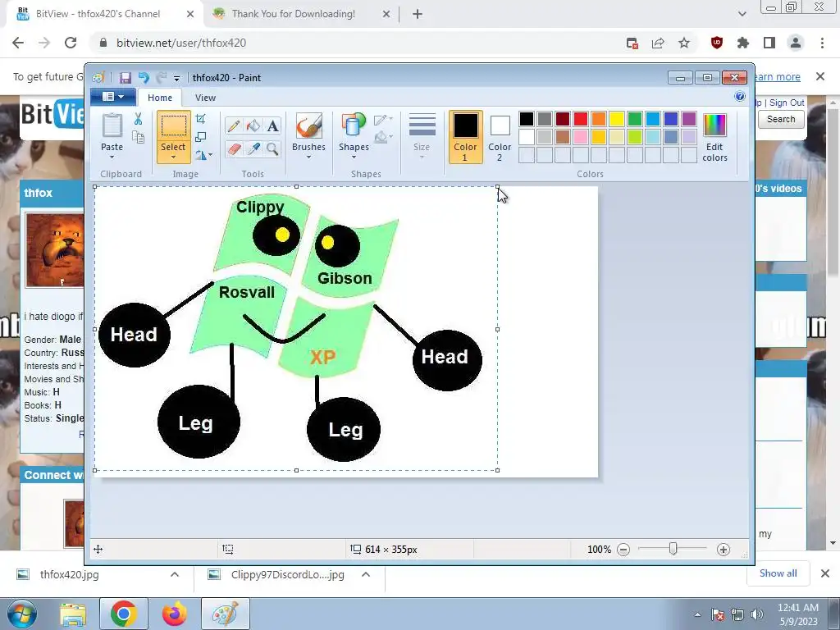Screen dimensions: 840x630
Task: Click the Undo arrow in quick access toolbar
Action: coord(143,78)
